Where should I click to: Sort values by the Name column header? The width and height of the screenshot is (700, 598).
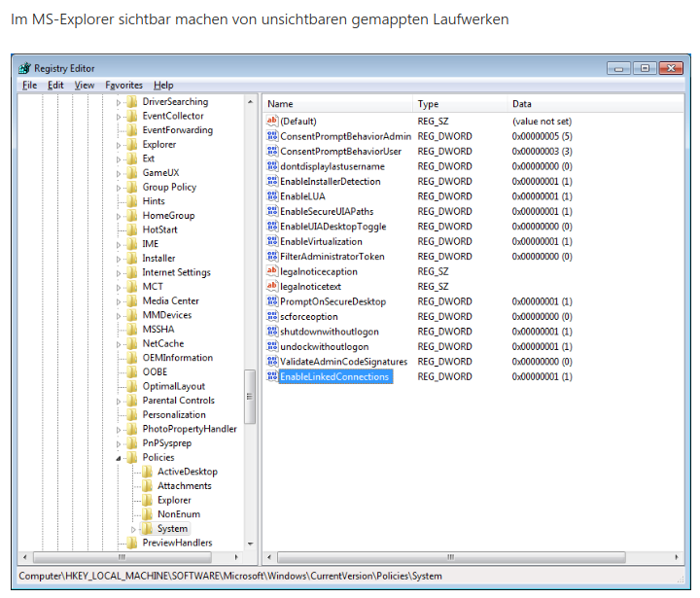coord(338,104)
